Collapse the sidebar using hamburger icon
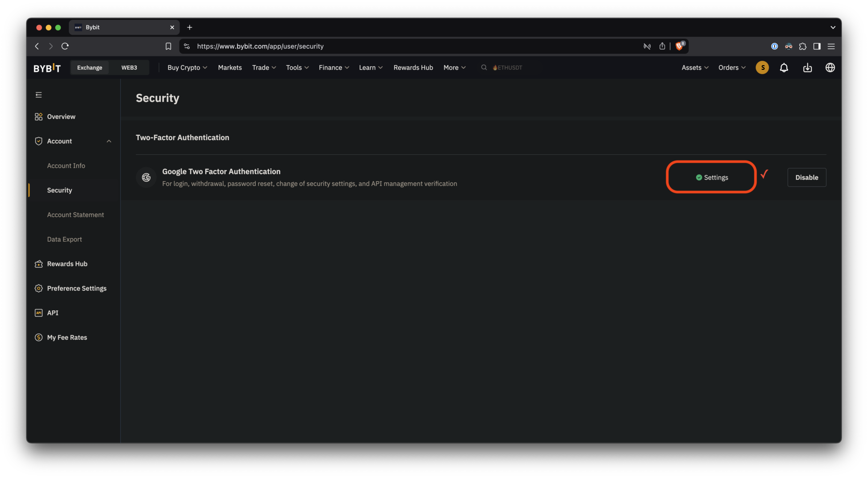The image size is (868, 478). (39, 95)
